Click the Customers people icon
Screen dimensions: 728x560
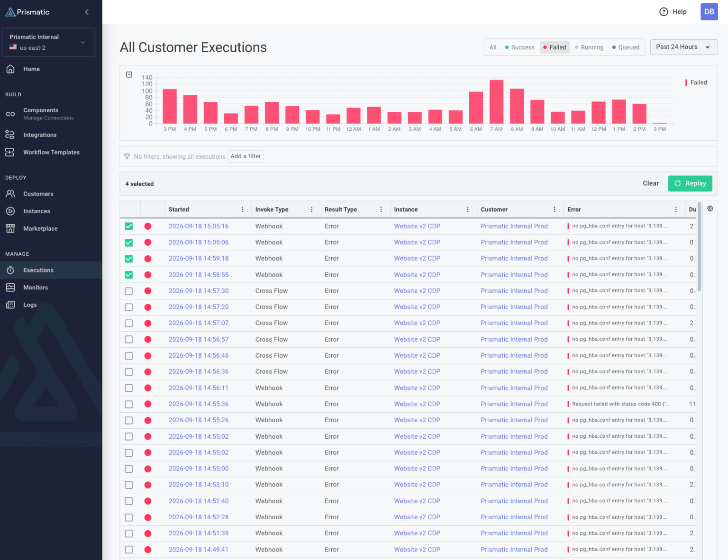pos(10,194)
